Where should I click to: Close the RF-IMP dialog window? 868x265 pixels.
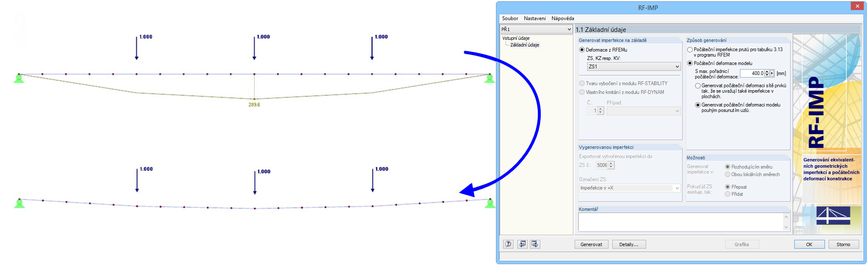(857, 6)
